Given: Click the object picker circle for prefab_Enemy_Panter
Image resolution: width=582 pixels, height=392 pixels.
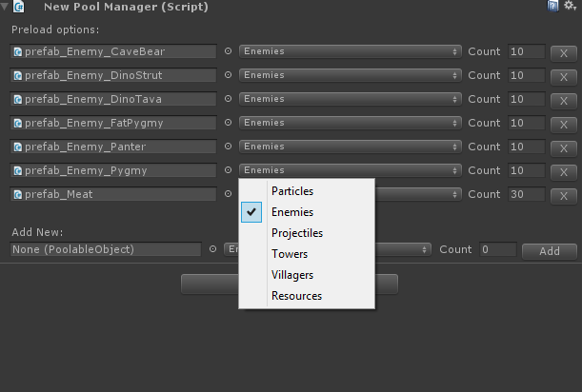Looking at the screenshot, I should [x=228, y=147].
